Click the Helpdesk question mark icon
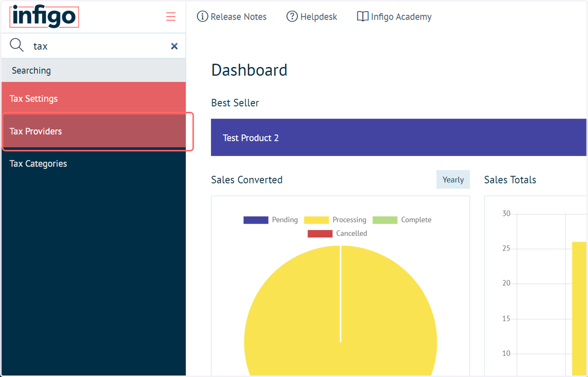 click(x=292, y=17)
